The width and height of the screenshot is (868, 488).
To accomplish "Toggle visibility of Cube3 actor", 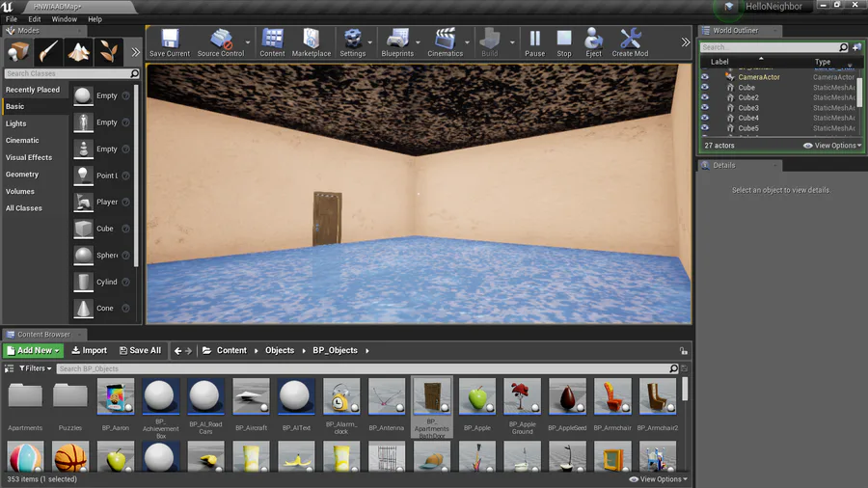I will (705, 108).
